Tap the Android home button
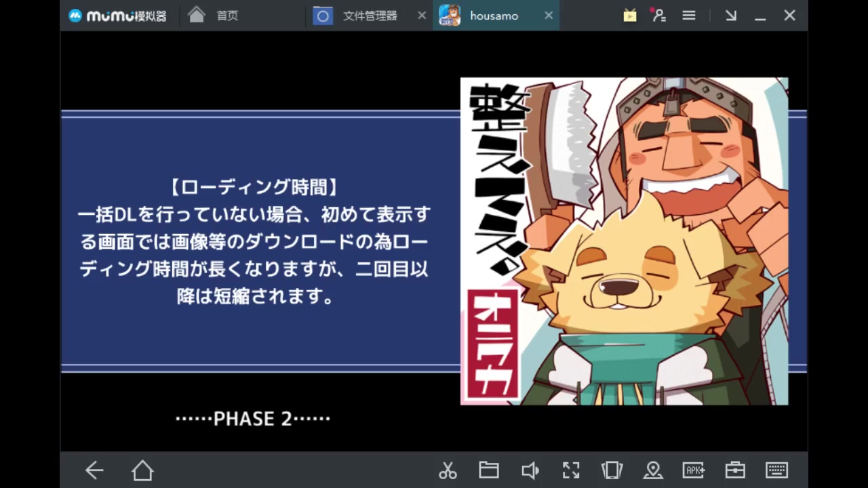Viewport: 868px width, 488px height. coord(142,470)
